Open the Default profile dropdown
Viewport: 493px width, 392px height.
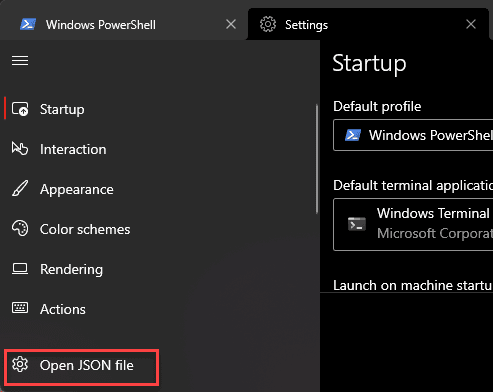[413, 135]
